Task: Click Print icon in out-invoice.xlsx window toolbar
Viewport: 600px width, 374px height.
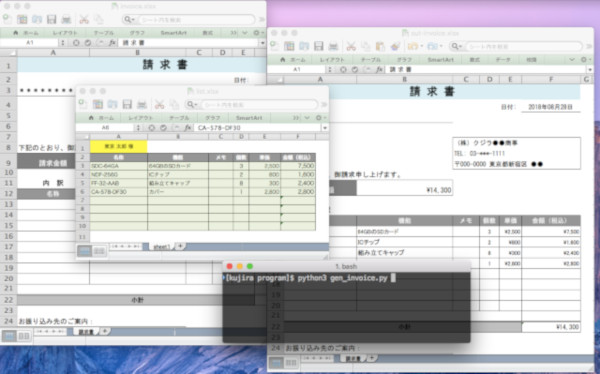Action: [x=333, y=46]
